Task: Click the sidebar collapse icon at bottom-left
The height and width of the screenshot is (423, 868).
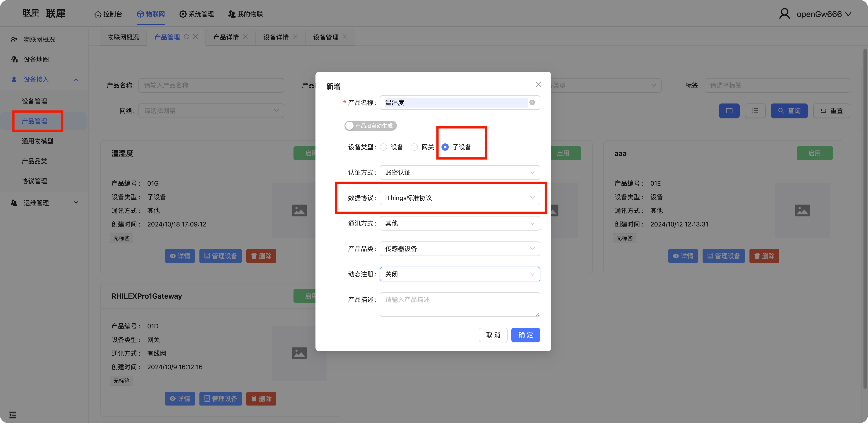Action: tap(12, 415)
